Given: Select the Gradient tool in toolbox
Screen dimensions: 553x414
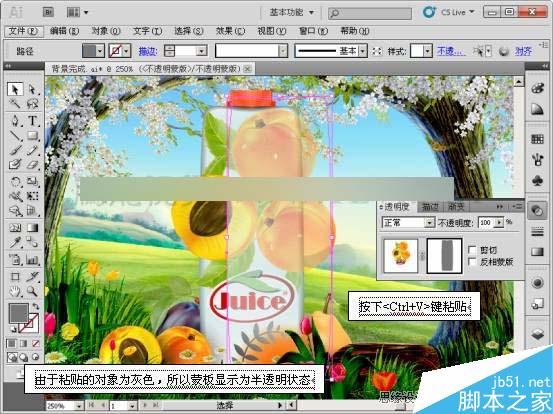Looking at the screenshot, I should (x=32, y=227).
